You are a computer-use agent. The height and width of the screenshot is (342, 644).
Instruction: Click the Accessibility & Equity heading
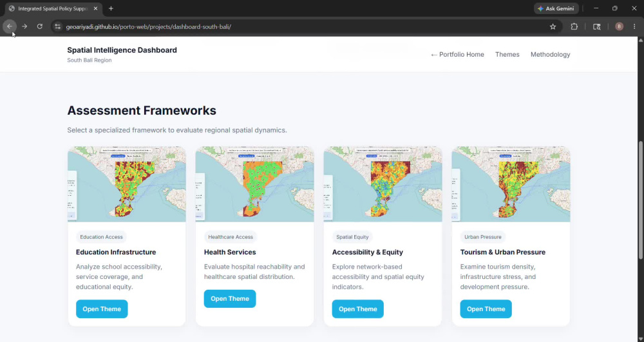click(x=368, y=252)
